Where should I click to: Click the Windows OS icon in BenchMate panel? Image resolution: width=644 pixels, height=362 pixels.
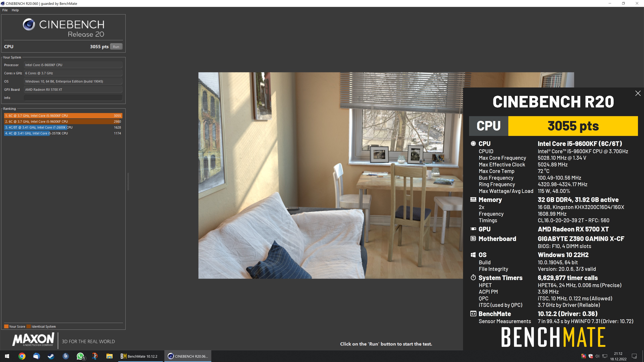click(x=473, y=255)
